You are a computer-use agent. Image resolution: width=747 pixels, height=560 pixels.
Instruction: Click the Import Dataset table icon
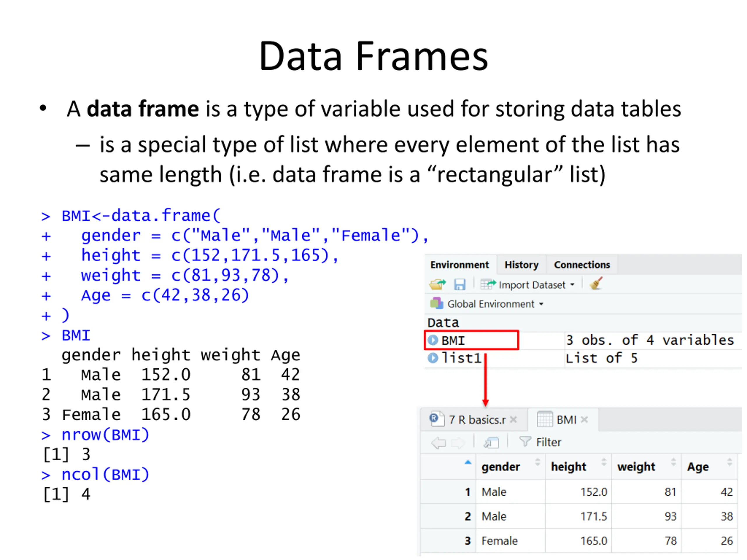pyautogui.click(x=488, y=285)
